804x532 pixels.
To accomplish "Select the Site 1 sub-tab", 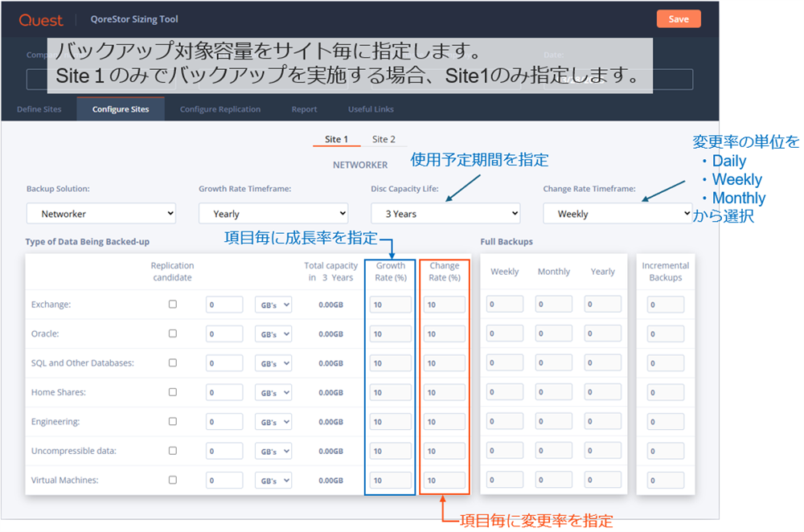I will tap(336, 139).
